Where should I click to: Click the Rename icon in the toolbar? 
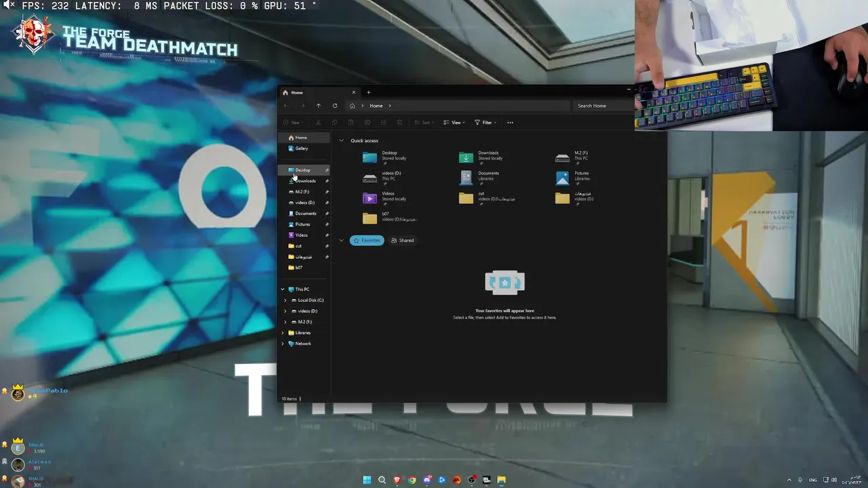pyautogui.click(x=367, y=123)
